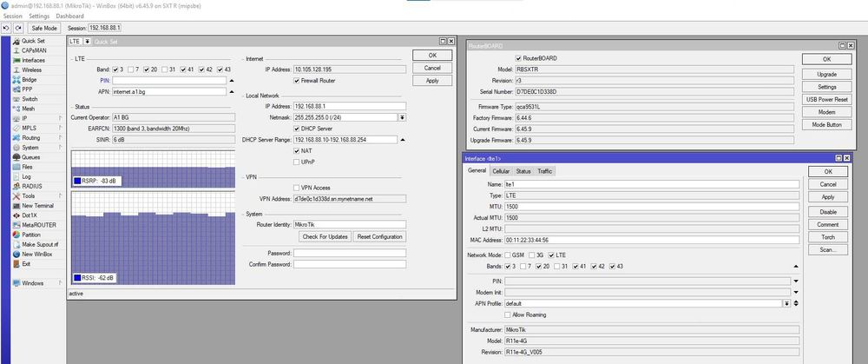
Task: Click the Reset Configuration button
Action: (x=379, y=237)
